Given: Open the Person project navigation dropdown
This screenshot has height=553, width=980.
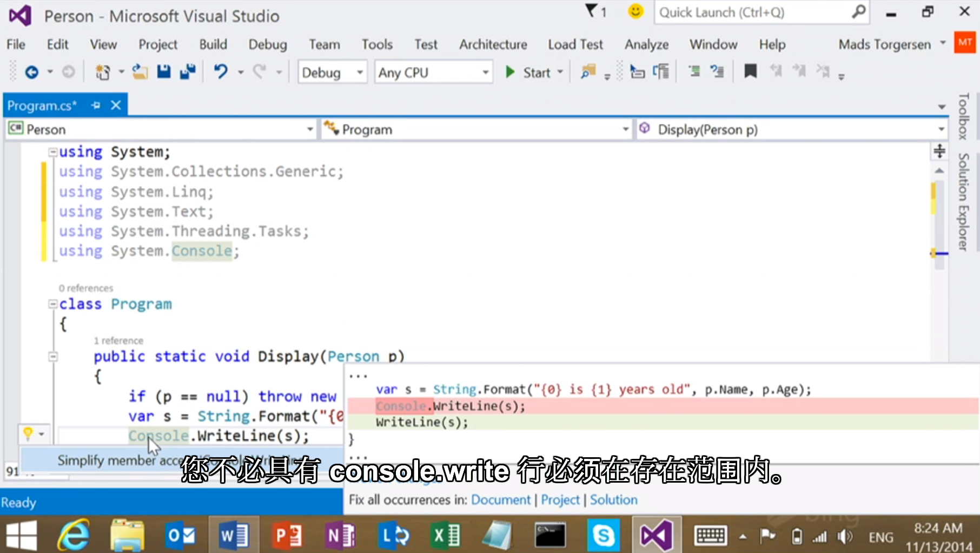Looking at the screenshot, I should tap(161, 129).
